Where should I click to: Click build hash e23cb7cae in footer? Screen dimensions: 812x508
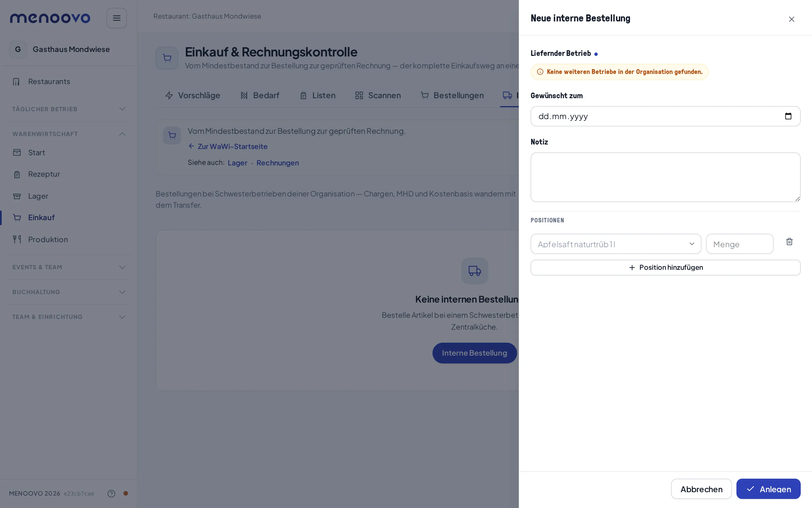[x=79, y=493]
